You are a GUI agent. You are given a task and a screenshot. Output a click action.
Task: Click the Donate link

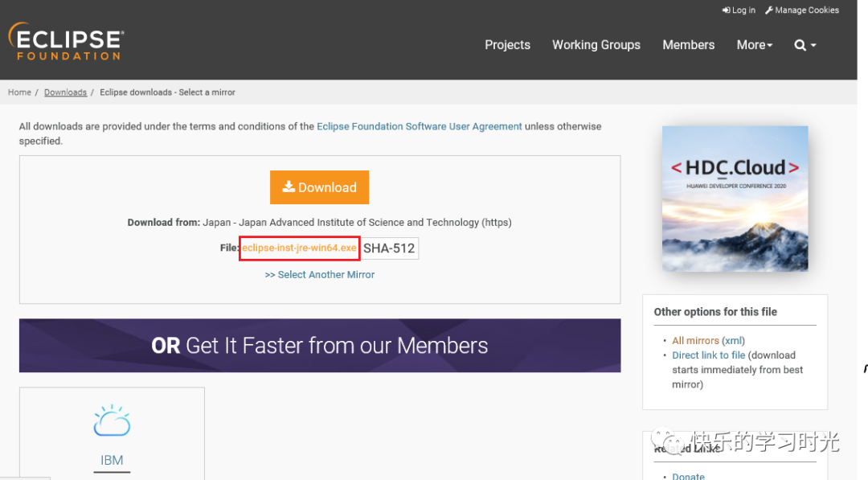[688, 475]
